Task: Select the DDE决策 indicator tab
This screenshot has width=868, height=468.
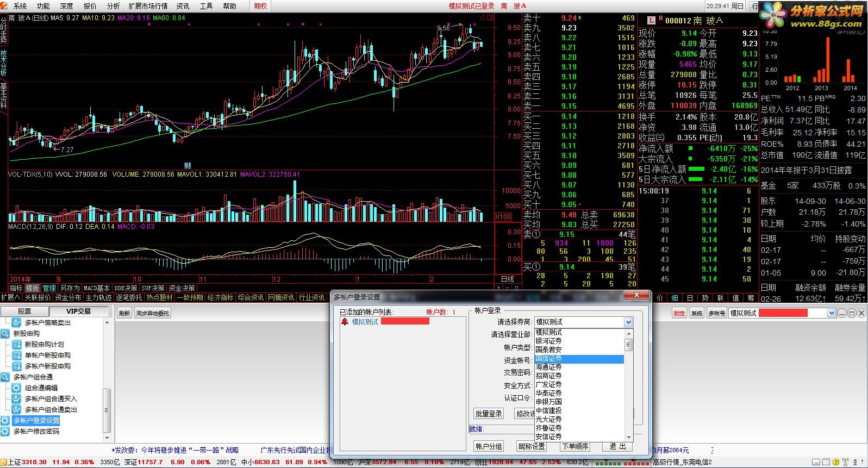Action: (126, 288)
